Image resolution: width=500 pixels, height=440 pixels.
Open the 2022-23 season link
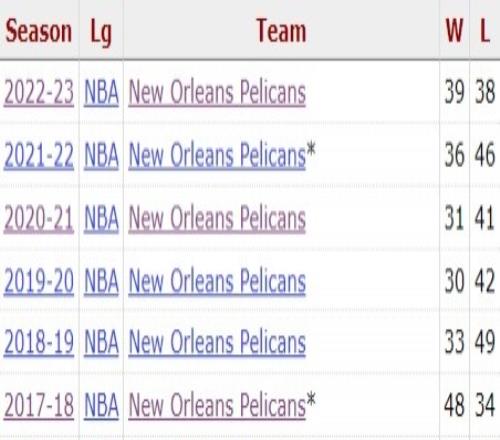[39, 92]
